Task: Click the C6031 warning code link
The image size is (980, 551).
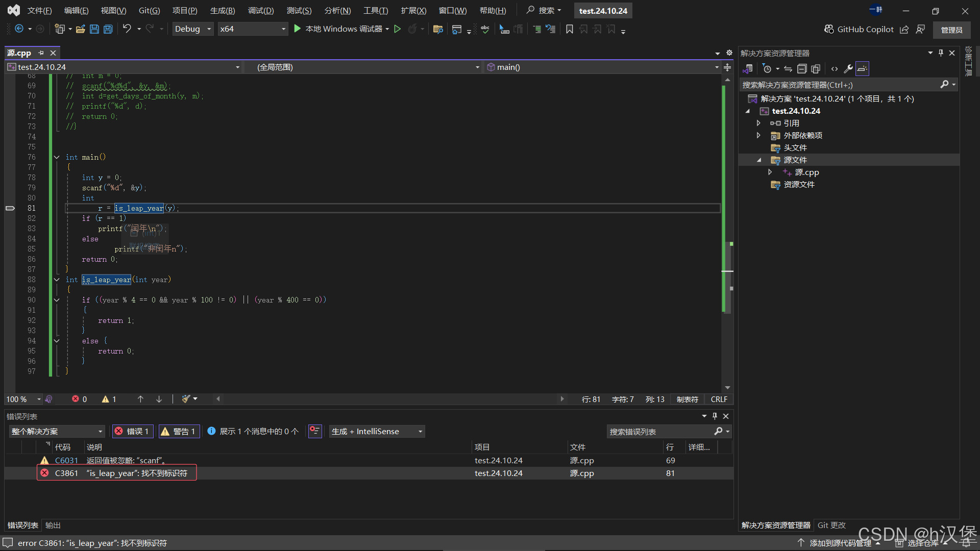Action: [66, 461]
